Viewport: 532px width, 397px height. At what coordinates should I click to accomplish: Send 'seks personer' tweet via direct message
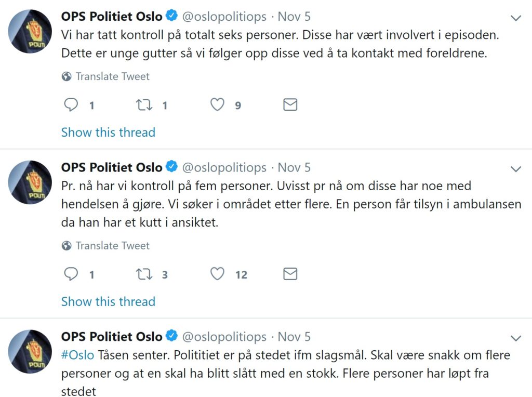[290, 105]
